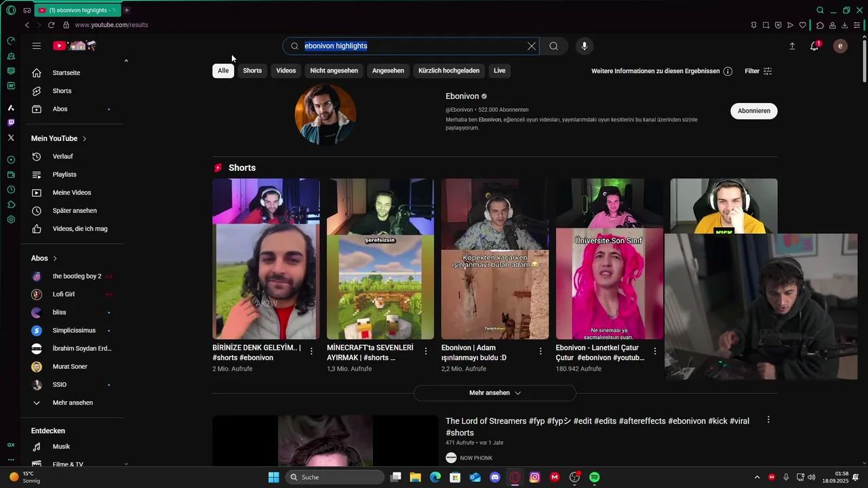Image resolution: width=868 pixels, height=488 pixels.
Task: Click the browser address bar URL
Action: [x=111, y=25]
